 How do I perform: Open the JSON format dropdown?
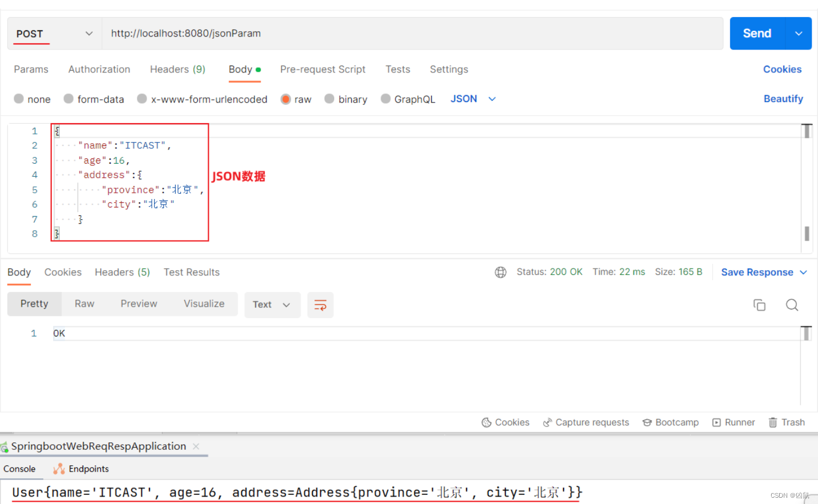pyautogui.click(x=473, y=99)
